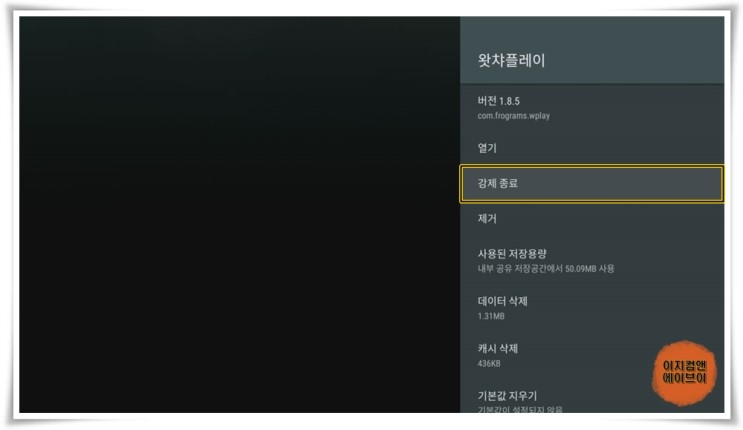
Task: Open 사용된 저장용량 storage info
Action: (592, 260)
